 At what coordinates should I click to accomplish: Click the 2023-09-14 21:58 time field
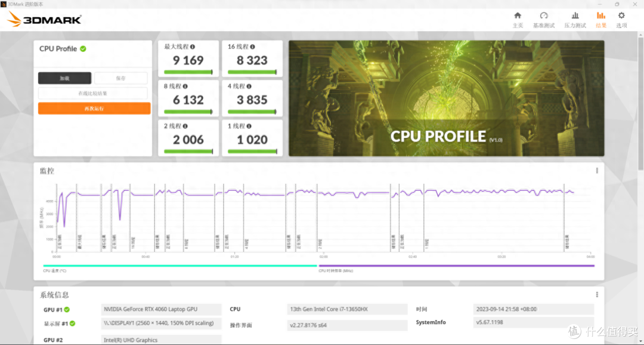point(534,309)
